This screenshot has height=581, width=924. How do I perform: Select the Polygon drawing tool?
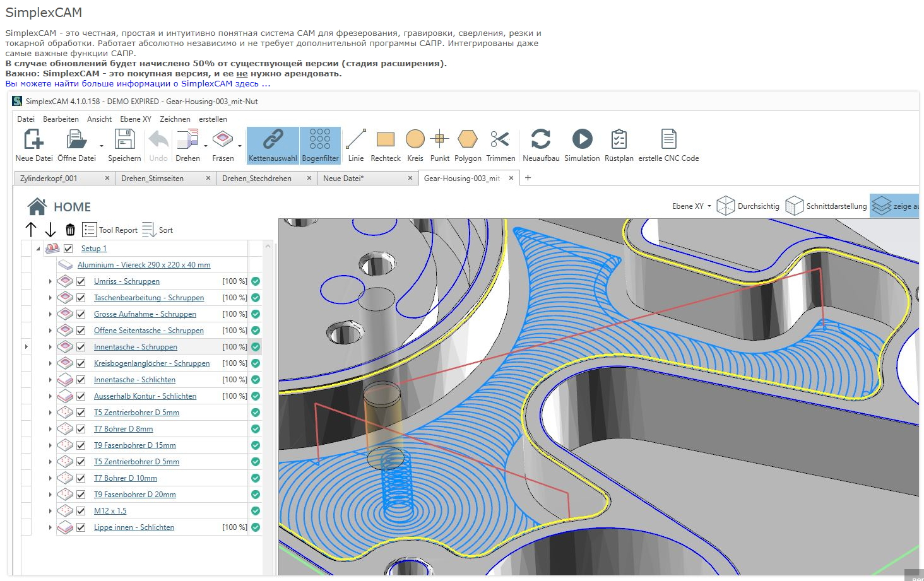(x=468, y=145)
